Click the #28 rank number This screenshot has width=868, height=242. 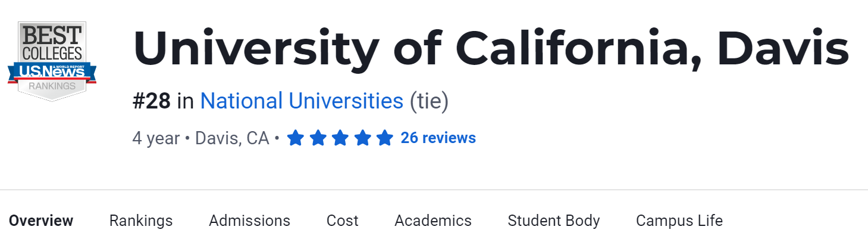152,101
